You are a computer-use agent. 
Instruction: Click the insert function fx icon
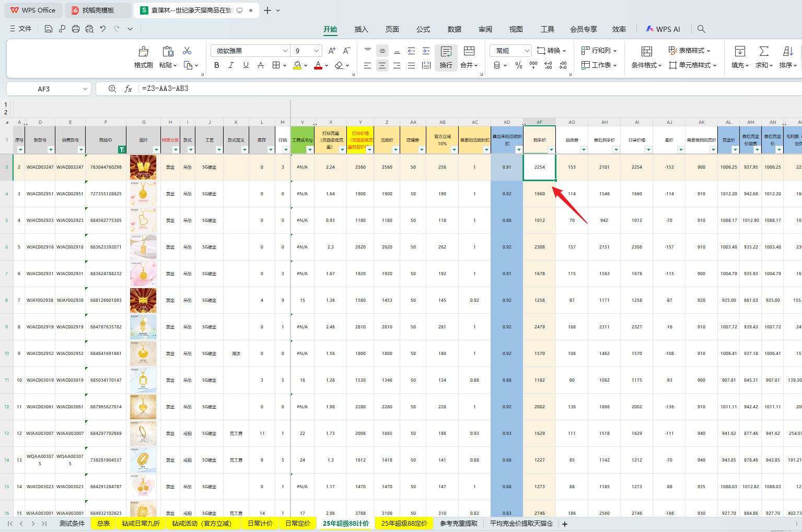pyautogui.click(x=128, y=89)
